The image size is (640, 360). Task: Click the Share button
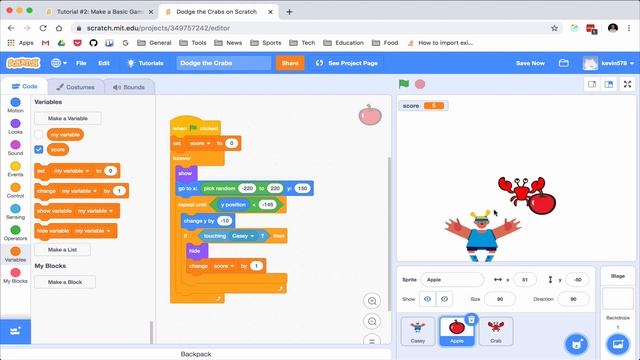click(290, 63)
